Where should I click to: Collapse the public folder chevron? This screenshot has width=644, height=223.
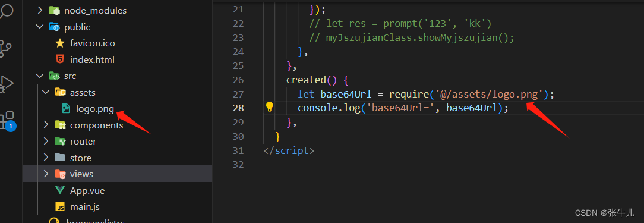[x=40, y=27]
